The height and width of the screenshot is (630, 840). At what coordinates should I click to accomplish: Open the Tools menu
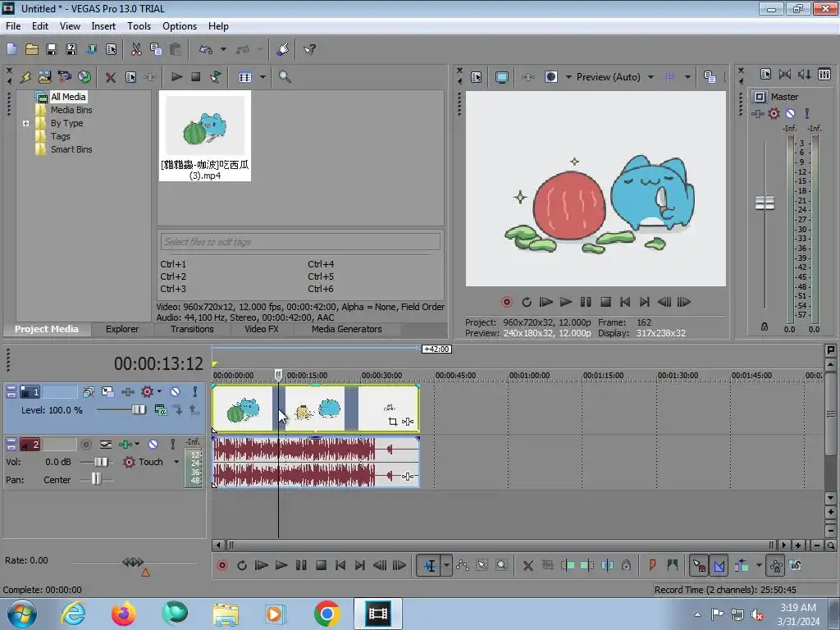click(139, 25)
